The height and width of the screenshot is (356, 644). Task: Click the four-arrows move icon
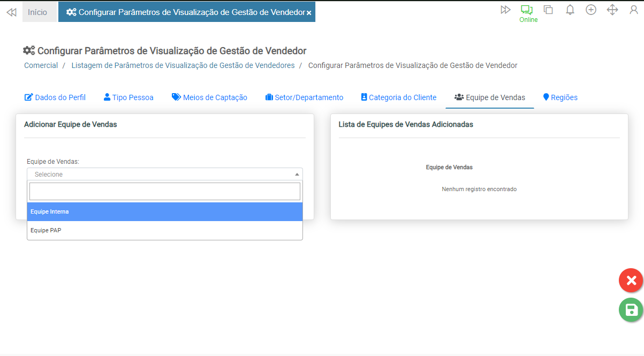[x=612, y=10]
